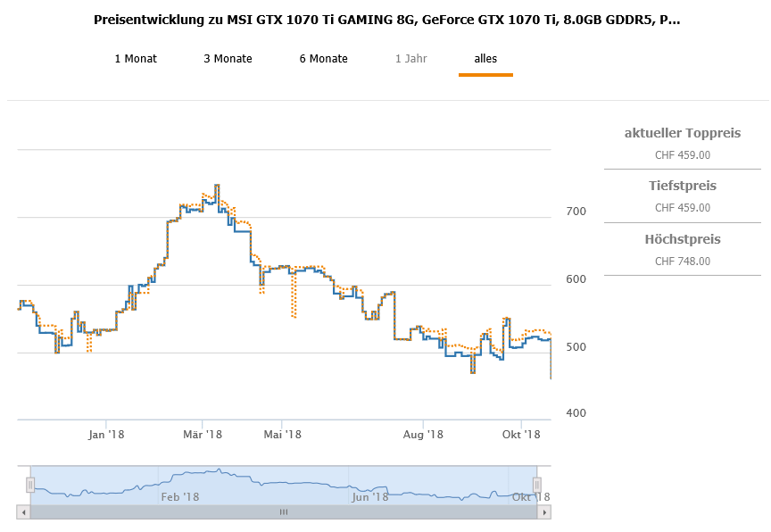The height and width of the screenshot is (532, 771).
Task: Click the right scrollbar arrow under the chart
Action: 544,512
